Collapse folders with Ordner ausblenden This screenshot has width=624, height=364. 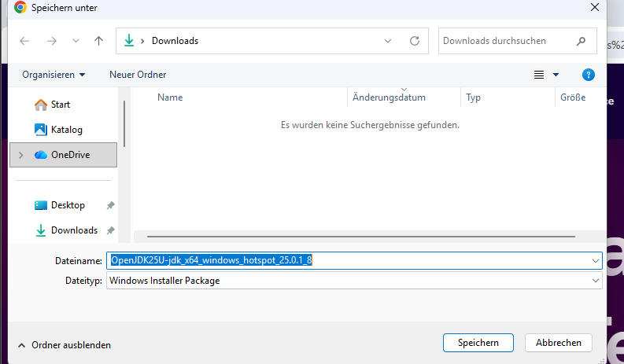[x=64, y=344]
